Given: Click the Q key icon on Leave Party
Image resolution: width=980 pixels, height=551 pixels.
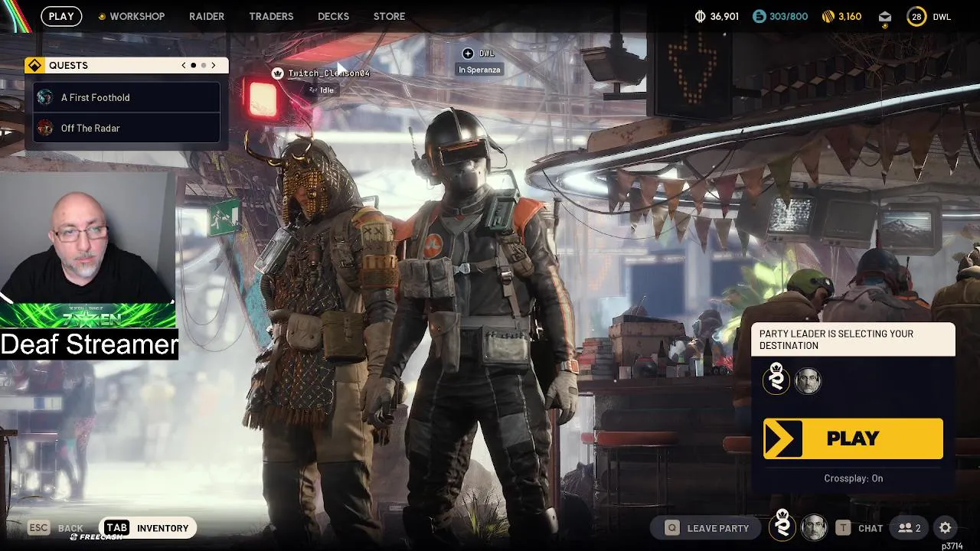Looking at the screenshot, I should pos(671,528).
